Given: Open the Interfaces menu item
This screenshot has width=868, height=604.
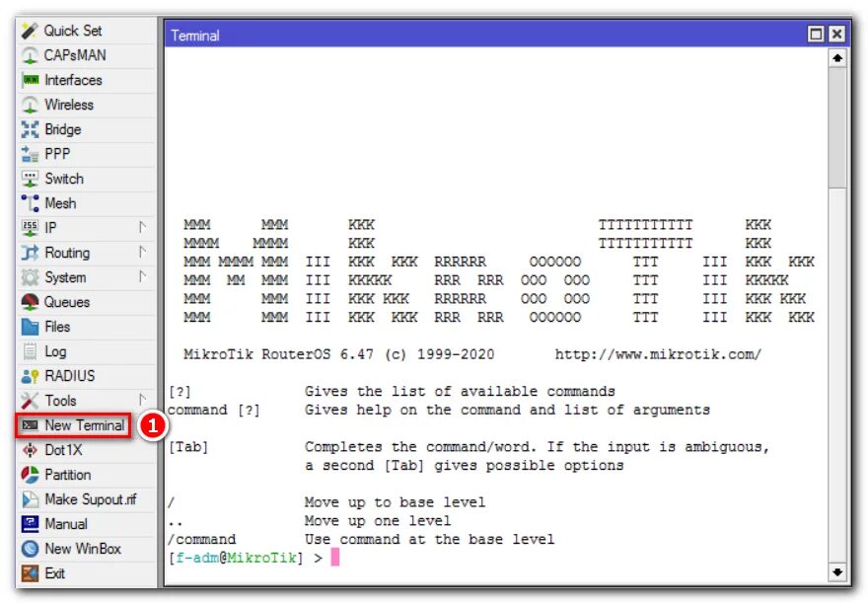Looking at the screenshot, I should coord(87,80).
